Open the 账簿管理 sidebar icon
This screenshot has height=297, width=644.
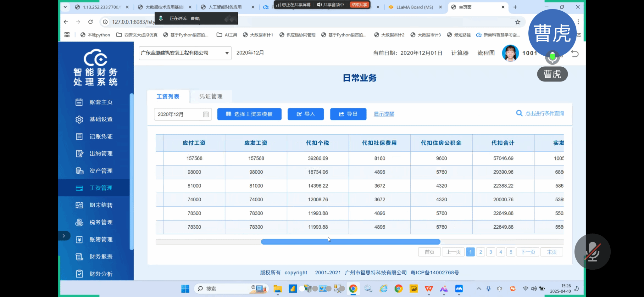coord(79,240)
